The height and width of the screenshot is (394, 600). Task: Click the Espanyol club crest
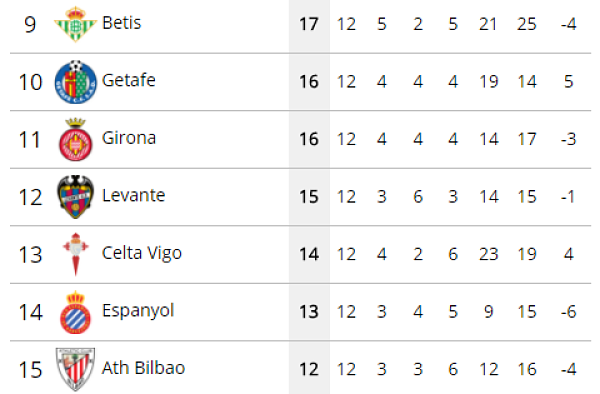coord(75,312)
